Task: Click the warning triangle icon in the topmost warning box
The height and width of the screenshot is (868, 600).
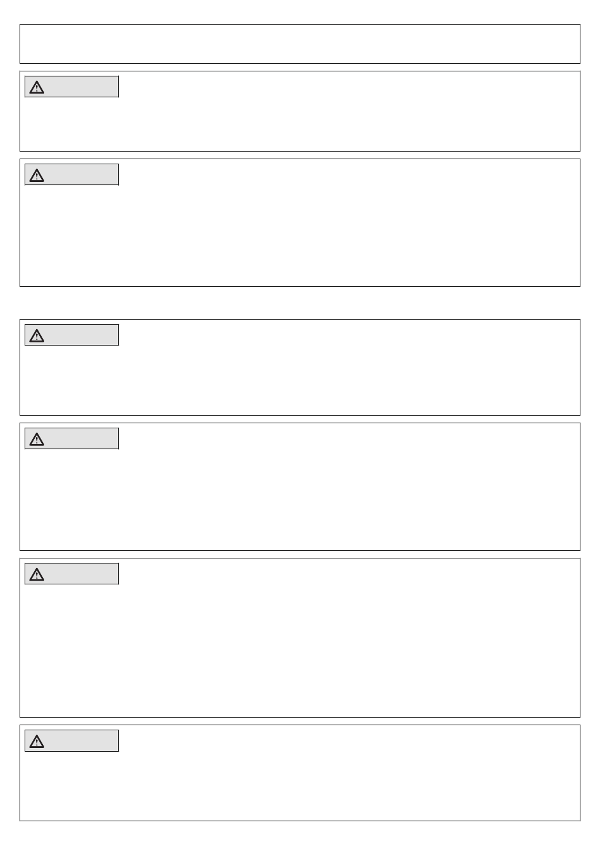Action: (x=37, y=87)
